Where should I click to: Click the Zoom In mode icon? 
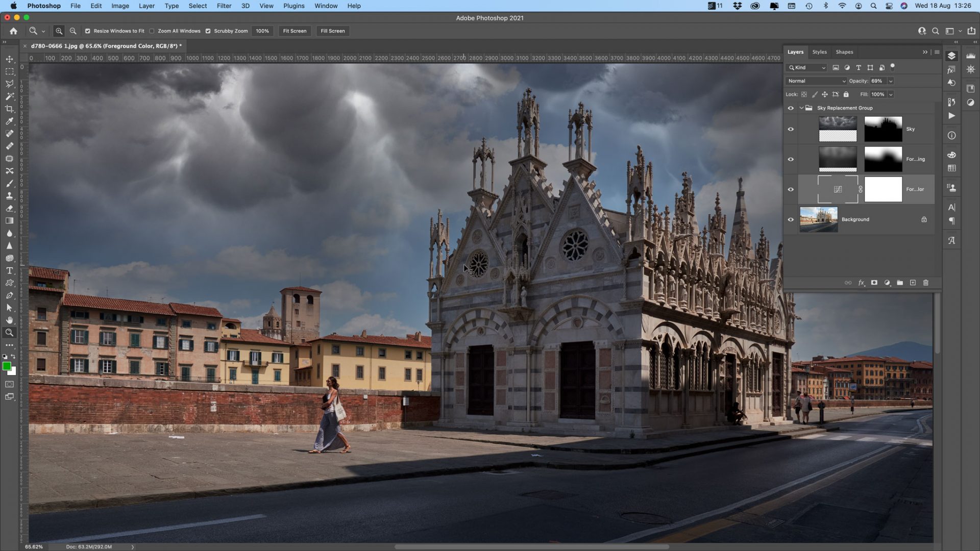pos(59,31)
